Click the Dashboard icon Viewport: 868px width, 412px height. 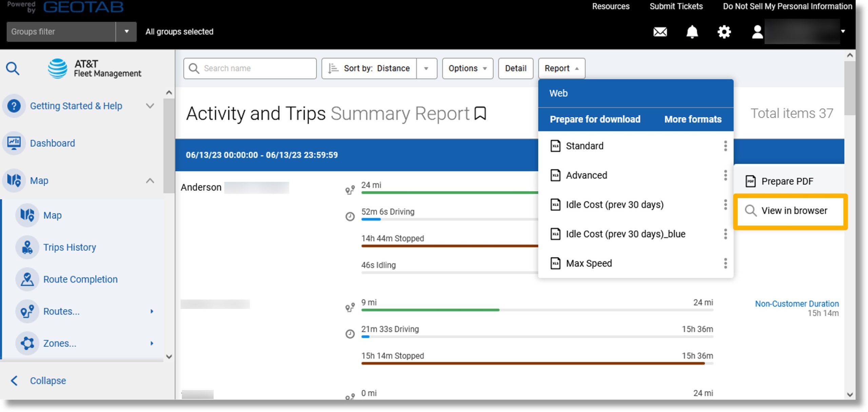coord(15,143)
